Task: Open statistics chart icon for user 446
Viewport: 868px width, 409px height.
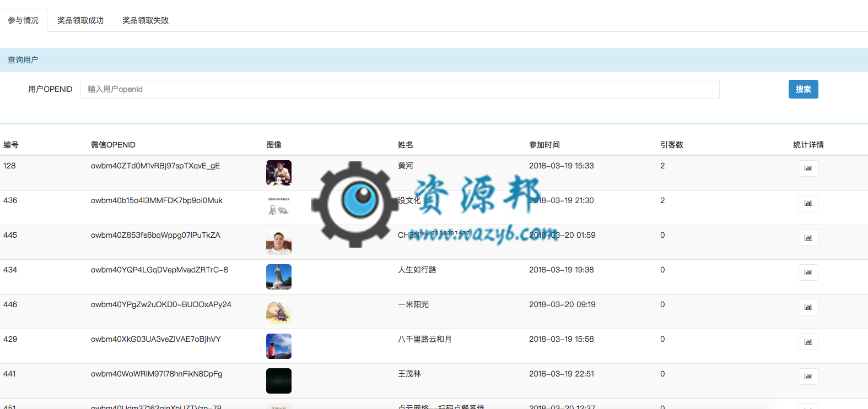Action: (x=808, y=307)
